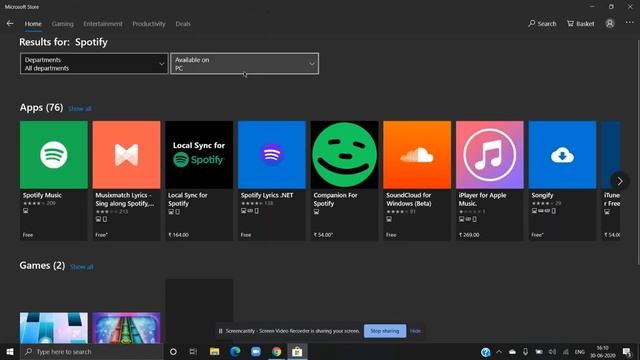
Task: Show all Games results
Action: [82, 267]
